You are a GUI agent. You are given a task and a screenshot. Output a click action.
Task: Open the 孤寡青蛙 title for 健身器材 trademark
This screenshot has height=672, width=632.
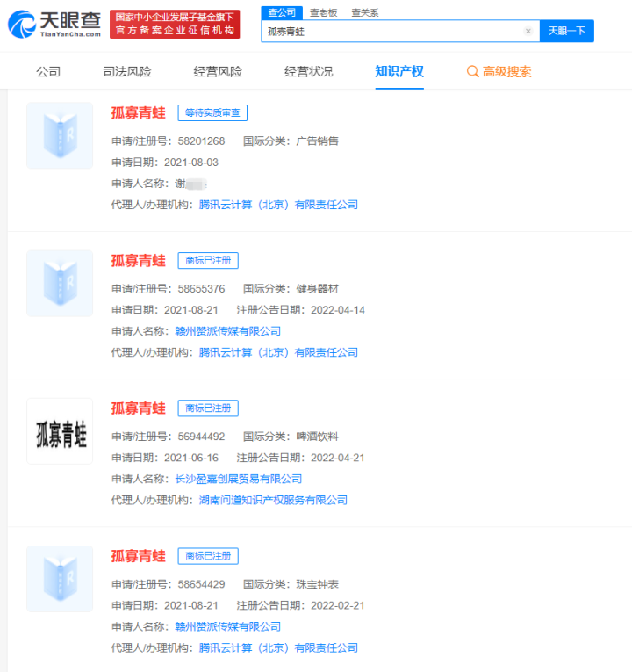(x=139, y=261)
